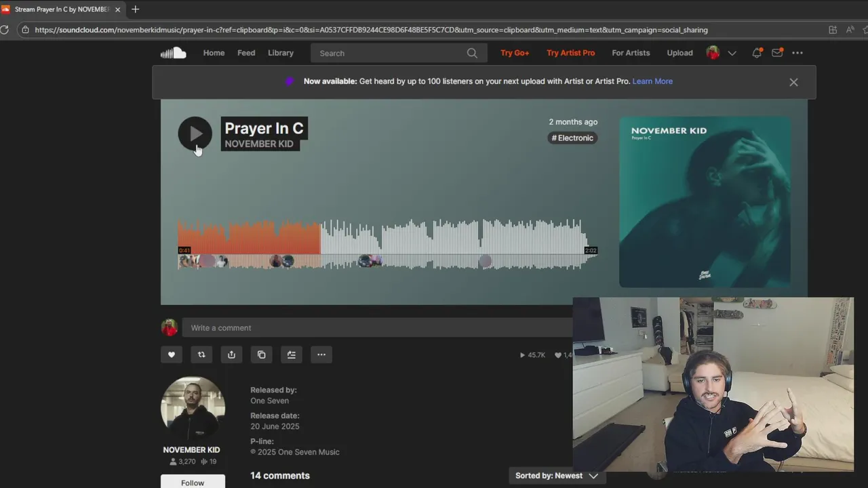Click the 2 months ago timestamp
Image resolution: width=868 pixels, height=488 pixels.
573,122
